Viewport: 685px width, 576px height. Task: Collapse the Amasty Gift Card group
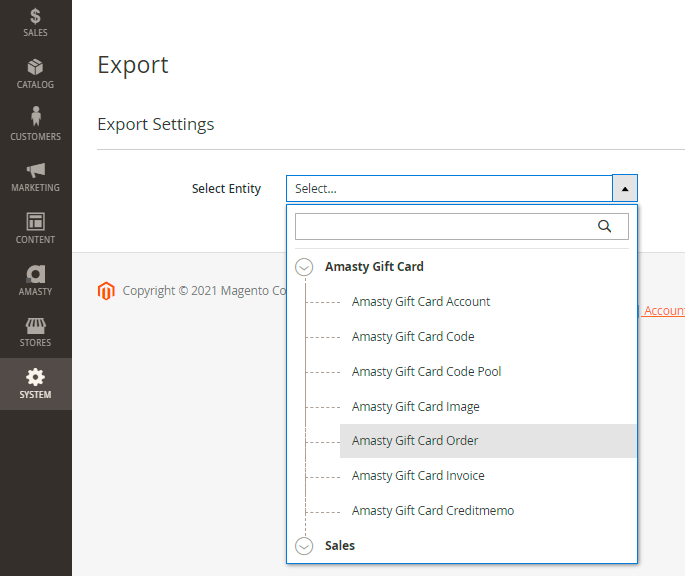pyautogui.click(x=304, y=267)
